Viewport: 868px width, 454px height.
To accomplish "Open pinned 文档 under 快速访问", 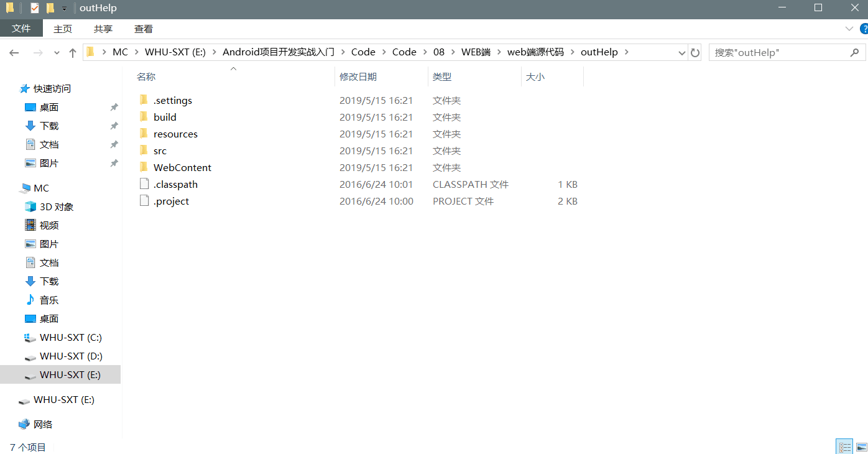I will pos(49,144).
